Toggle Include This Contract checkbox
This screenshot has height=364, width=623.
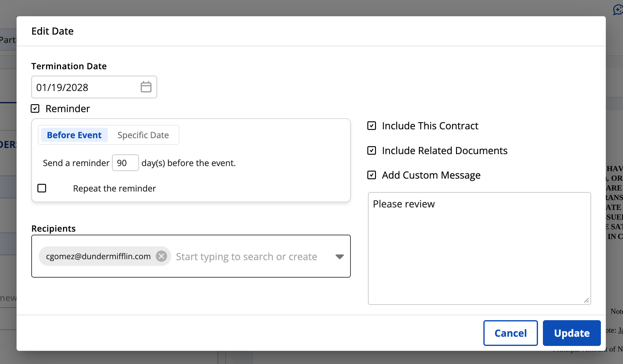tap(372, 126)
